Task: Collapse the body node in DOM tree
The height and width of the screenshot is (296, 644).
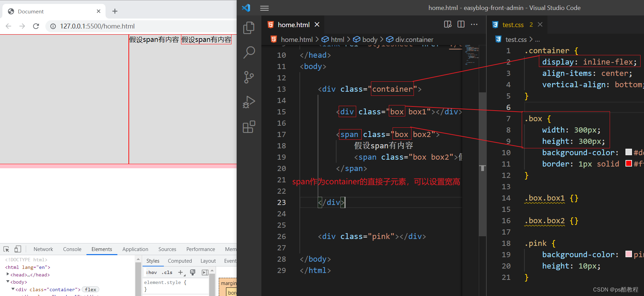Action: tap(8, 282)
